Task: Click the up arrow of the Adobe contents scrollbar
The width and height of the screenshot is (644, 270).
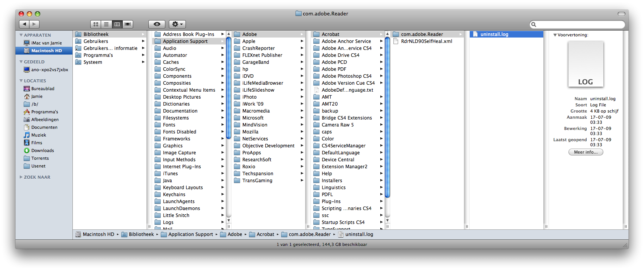Action: pyautogui.click(x=388, y=34)
